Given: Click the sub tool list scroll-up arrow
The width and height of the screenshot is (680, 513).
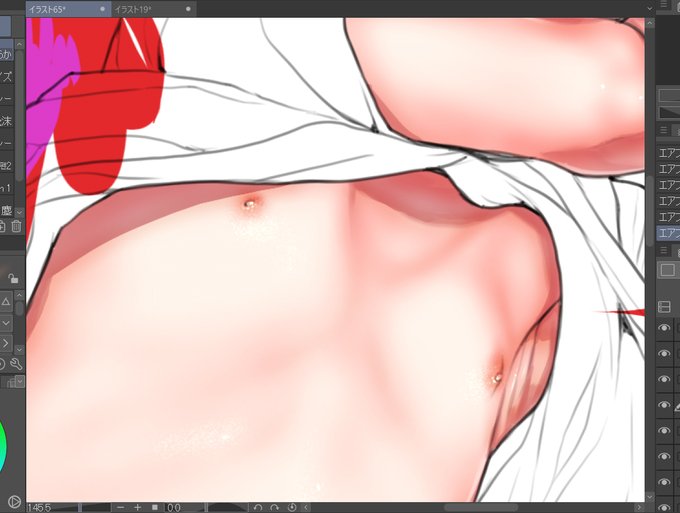Looking at the screenshot, I should [x=20, y=44].
